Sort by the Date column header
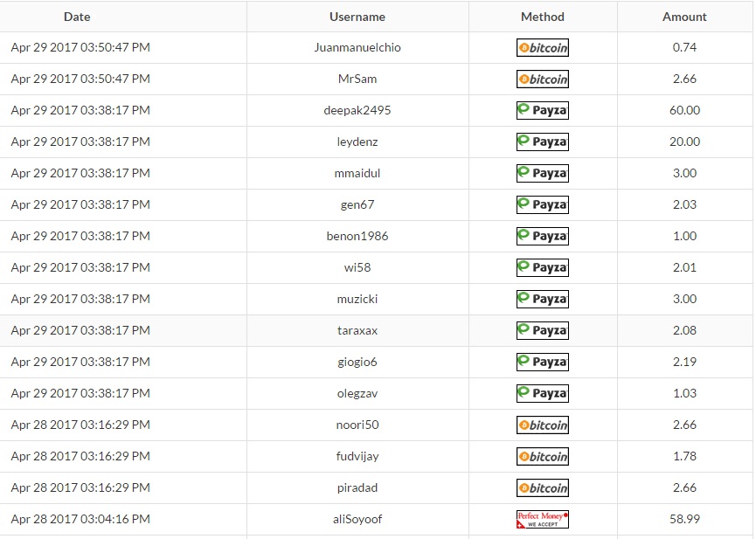This screenshot has height=539, width=756. (x=77, y=17)
